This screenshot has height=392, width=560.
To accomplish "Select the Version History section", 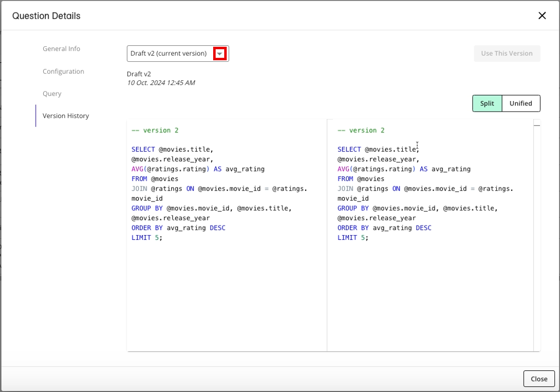I will point(66,116).
